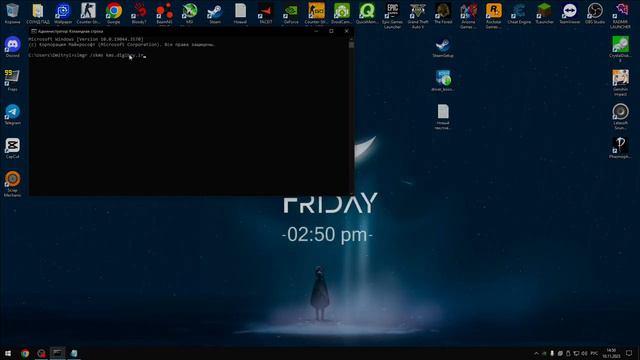640x360 pixels.
Task: Open Chrome from the taskbar
Action: [x=25, y=353]
